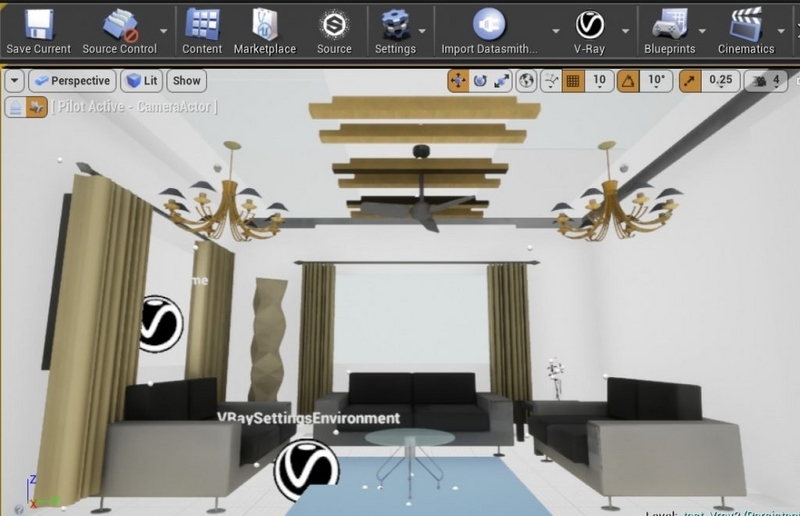Change the Lit view mode
Viewport: 800px width, 516px height.
(x=141, y=81)
